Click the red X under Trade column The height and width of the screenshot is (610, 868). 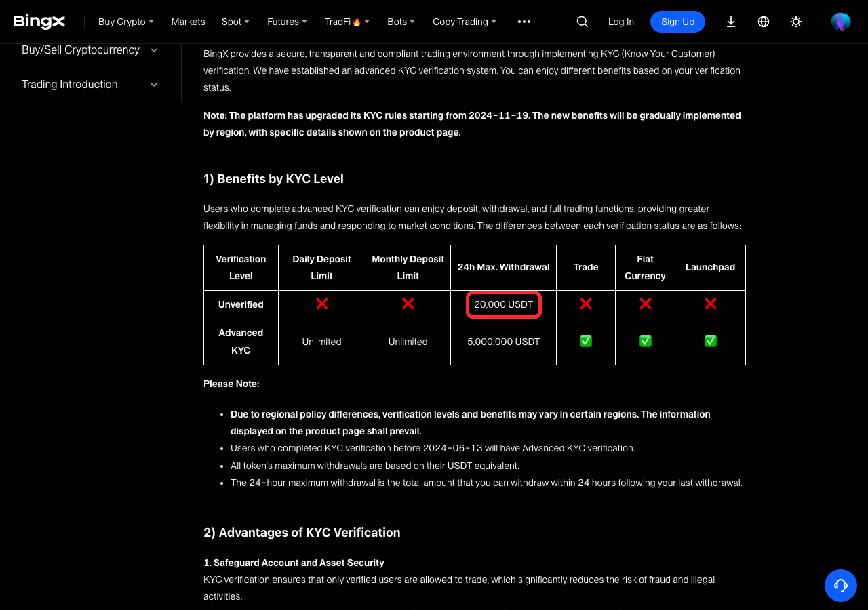586,304
